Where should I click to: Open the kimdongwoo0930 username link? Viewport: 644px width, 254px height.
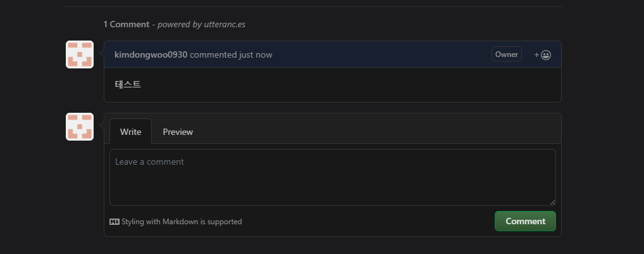pos(151,54)
